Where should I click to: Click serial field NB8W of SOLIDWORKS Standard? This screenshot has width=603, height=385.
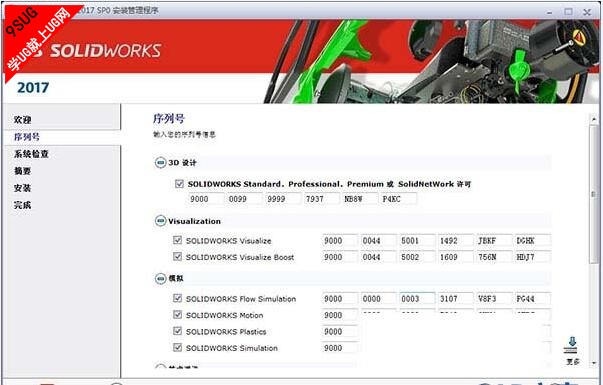(360, 199)
